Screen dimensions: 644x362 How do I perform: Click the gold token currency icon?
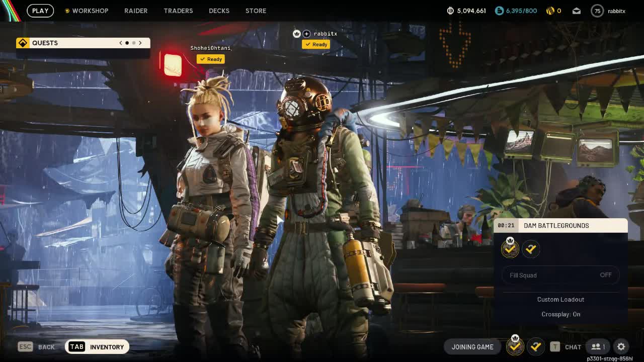[550, 11]
